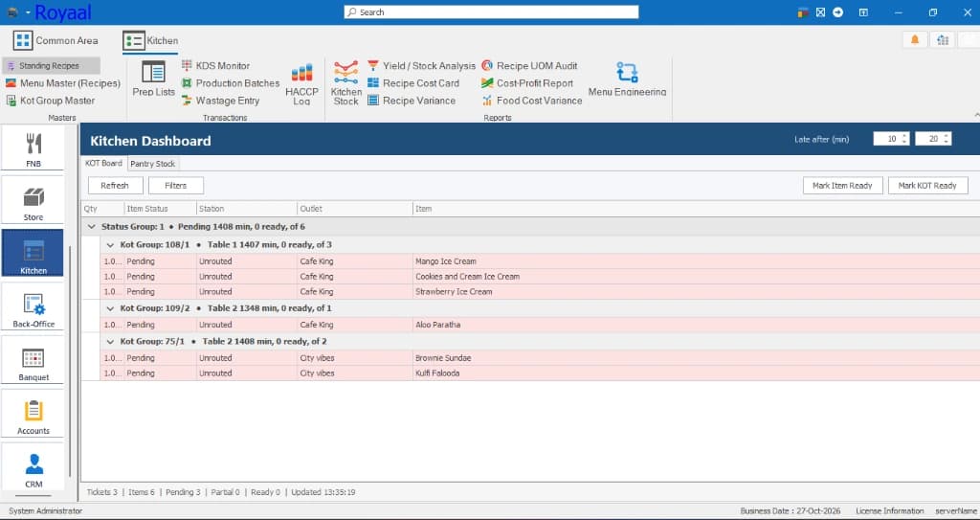Switch to Common Area ribbon tab
This screenshot has width=980, height=520.
click(x=56, y=40)
